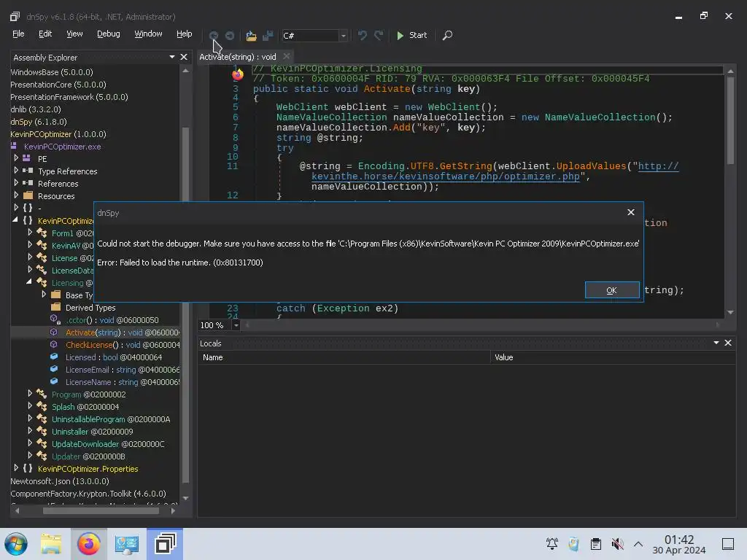Open the Help menu
The height and width of the screenshot is (560, 747).
click(x=185, y=34)
